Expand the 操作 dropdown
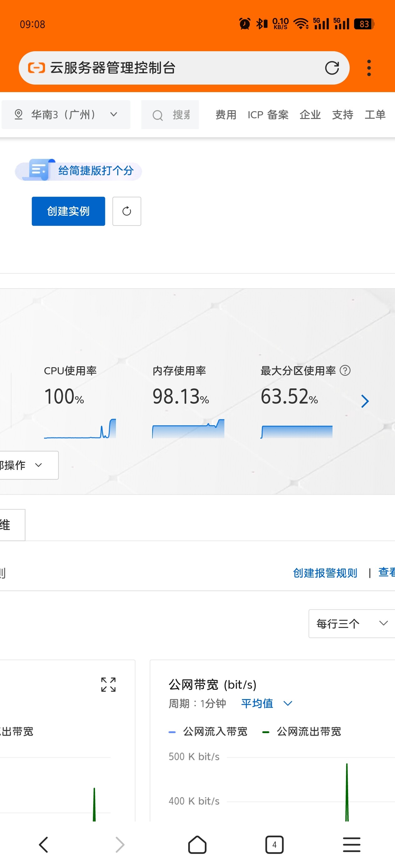 pos(29,465)
